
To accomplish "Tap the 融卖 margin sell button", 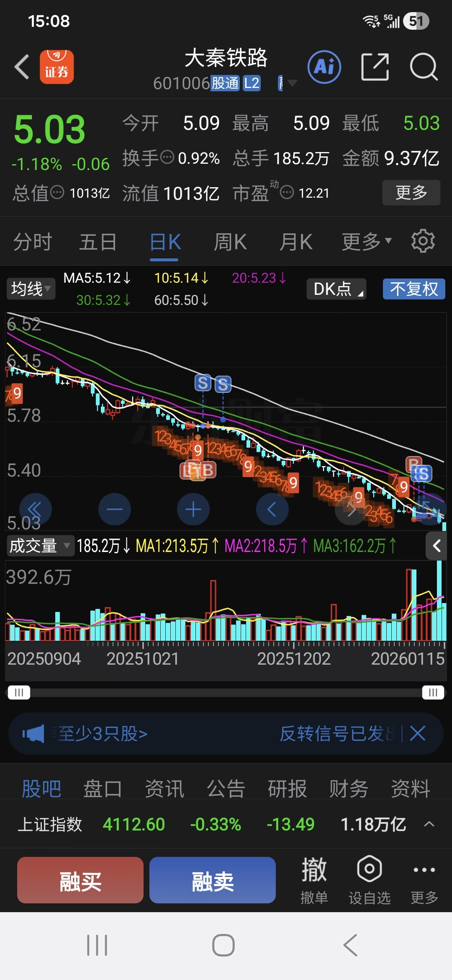I will pos(213,880).
